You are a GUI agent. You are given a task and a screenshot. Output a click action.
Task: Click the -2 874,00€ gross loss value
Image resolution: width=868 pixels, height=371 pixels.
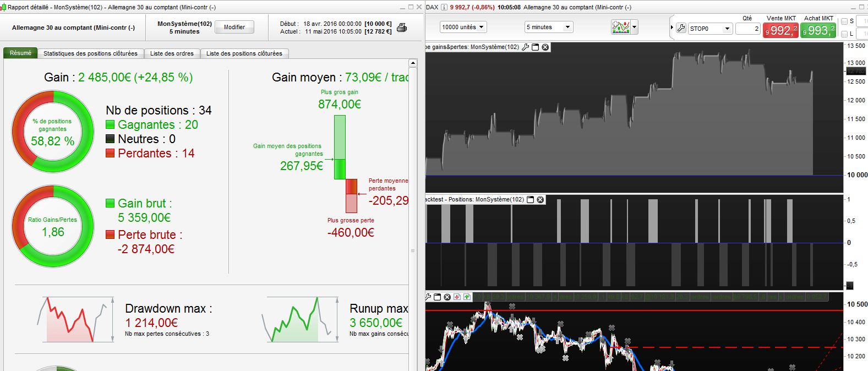click(146, 249)
